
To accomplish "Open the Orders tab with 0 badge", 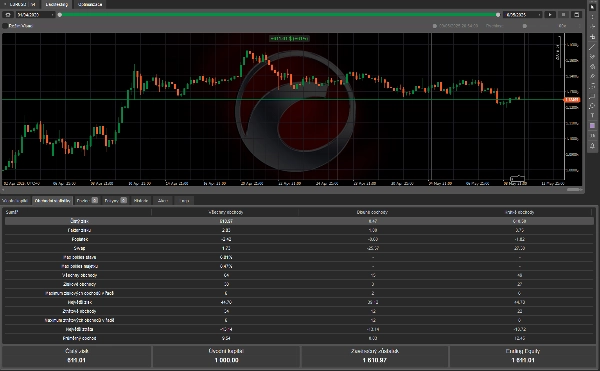I will 116,200.
